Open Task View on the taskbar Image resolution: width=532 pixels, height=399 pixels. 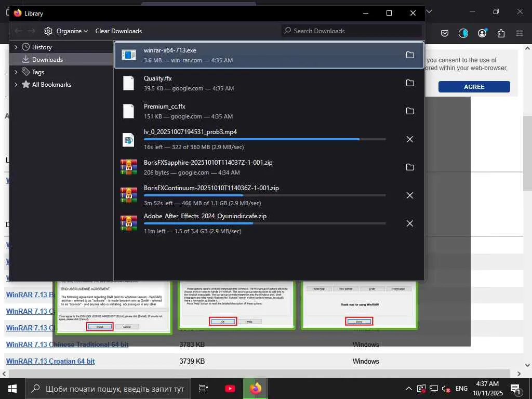click(x=204, y=389)
